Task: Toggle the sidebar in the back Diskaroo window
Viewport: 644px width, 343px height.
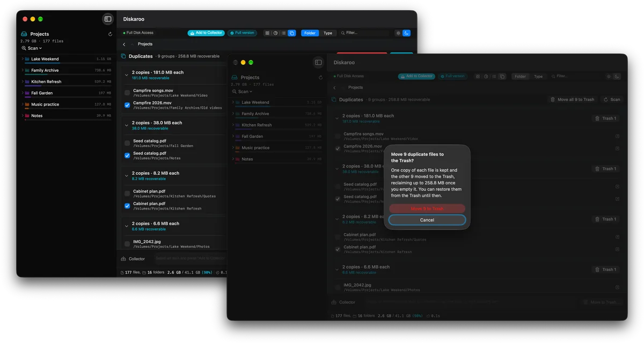Action: click(x=108, y=19)
